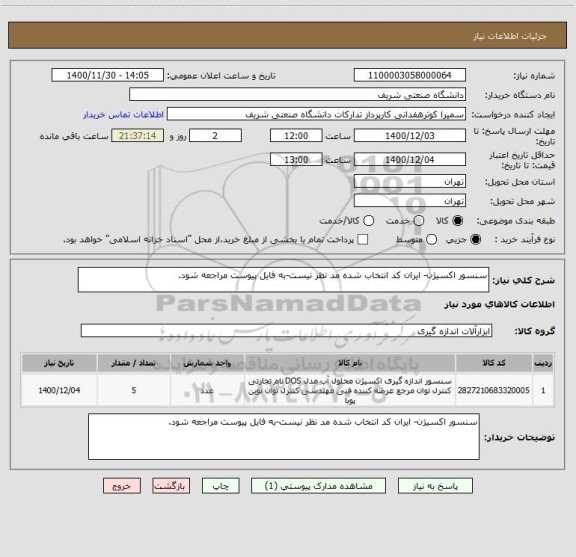Click the شهر محل تحویل field تهران
Viewport: 576px width, 557px height.
410,201
